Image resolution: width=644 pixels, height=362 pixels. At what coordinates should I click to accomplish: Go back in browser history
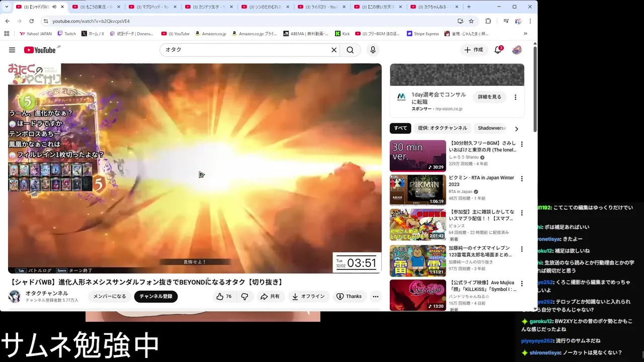tap(7, 21)
